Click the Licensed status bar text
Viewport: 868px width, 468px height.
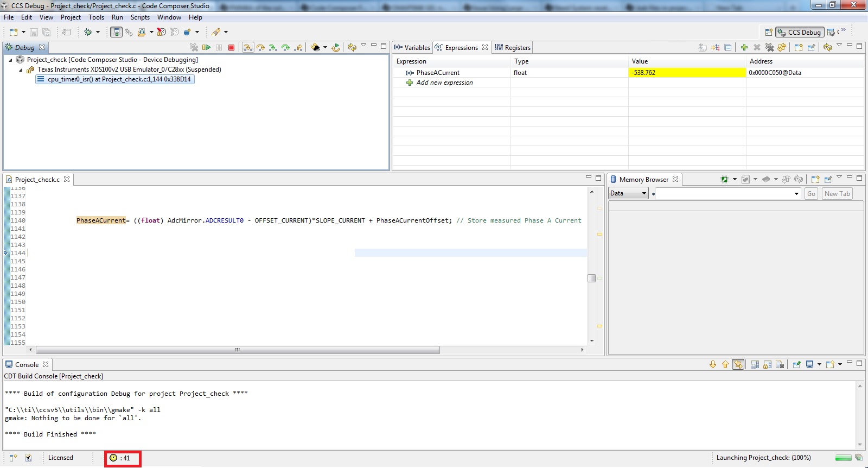tap(61, 458)
